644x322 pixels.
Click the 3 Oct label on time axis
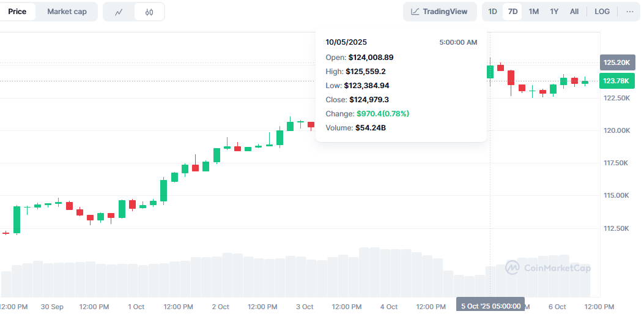point(304,307)
